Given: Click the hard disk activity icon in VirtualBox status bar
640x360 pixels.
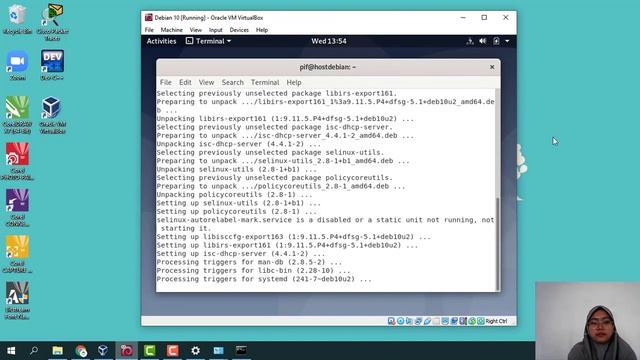Looking at the screenshot, I should (391, 321).
